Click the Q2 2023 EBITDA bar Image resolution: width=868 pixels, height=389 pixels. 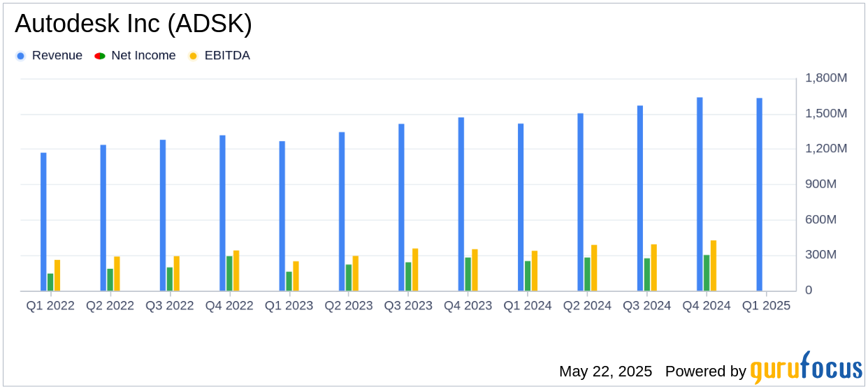tap(356, 273)
